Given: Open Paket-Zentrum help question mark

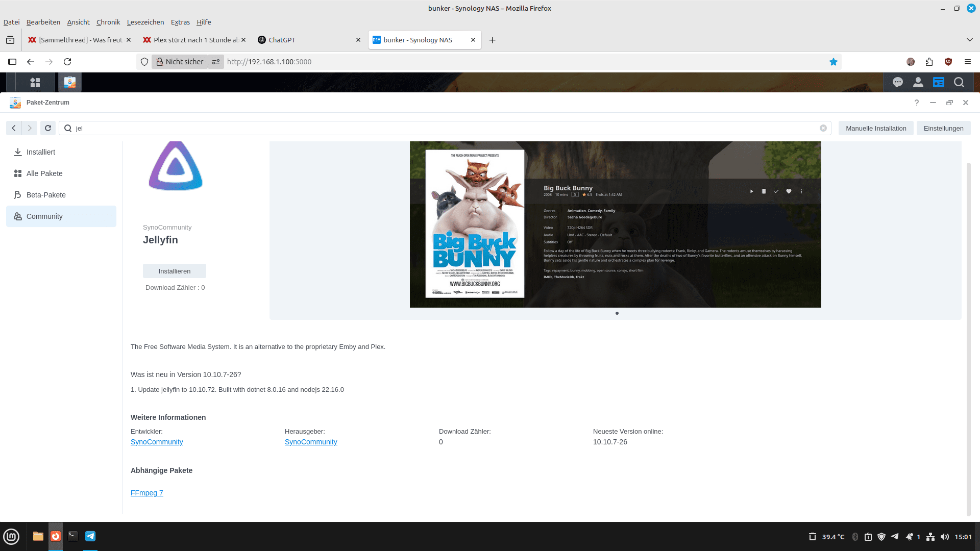Looking at the screenshot, I should 916,103.
